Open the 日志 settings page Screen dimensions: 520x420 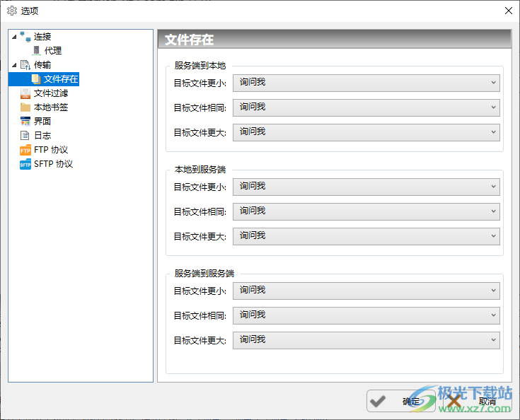point(42,135)
